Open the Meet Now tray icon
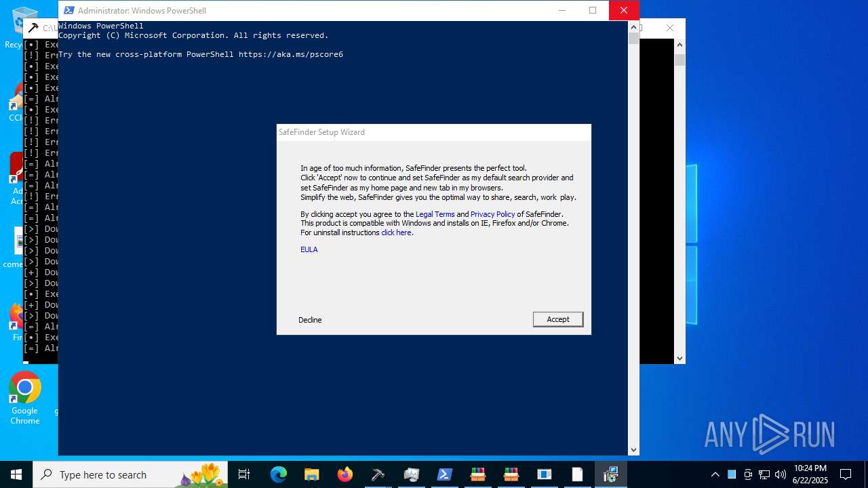Screen dimensions: 868x488 click(x=748, y=474)
